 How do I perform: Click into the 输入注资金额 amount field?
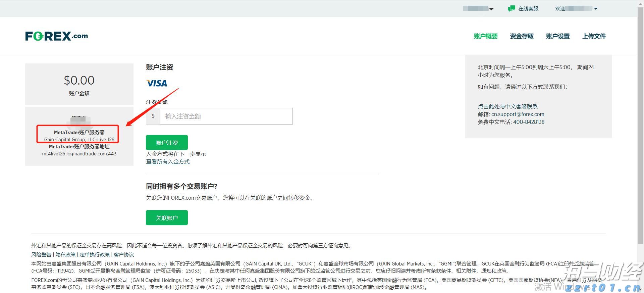click(226, 116)
